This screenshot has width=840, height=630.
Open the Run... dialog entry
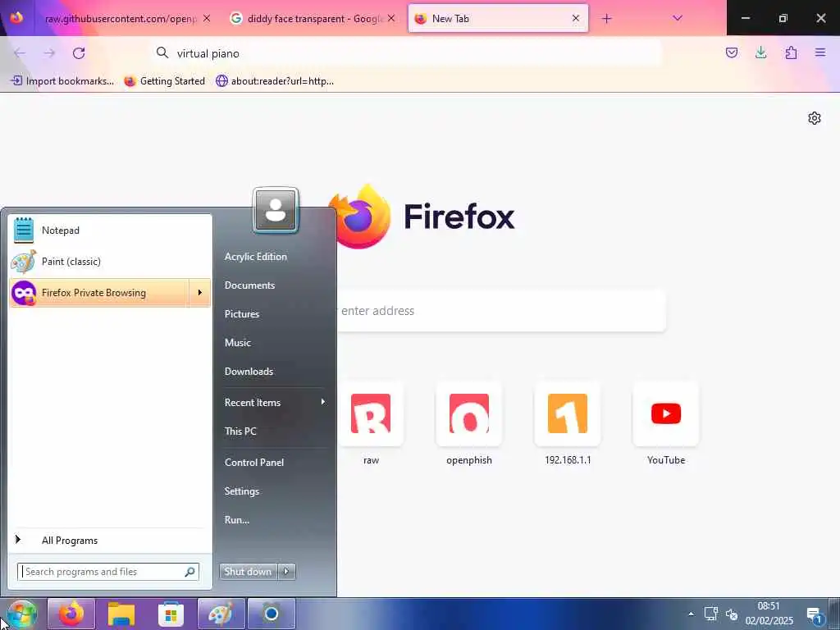click(237, 519)
